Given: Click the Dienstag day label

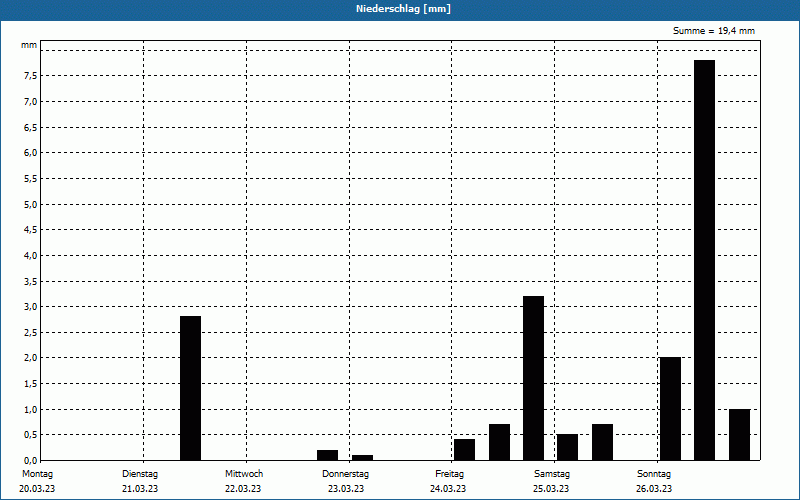Looking at the screenshot, I should pyautogui.click(x=140, y=474).
